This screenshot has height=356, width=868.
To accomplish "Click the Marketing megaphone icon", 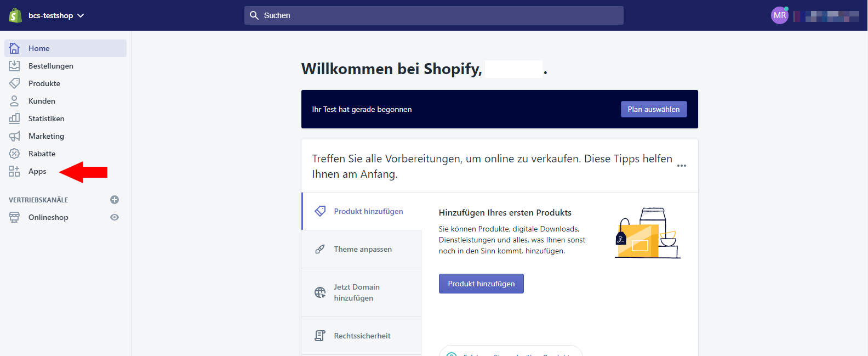I will (x=14, y=136).
